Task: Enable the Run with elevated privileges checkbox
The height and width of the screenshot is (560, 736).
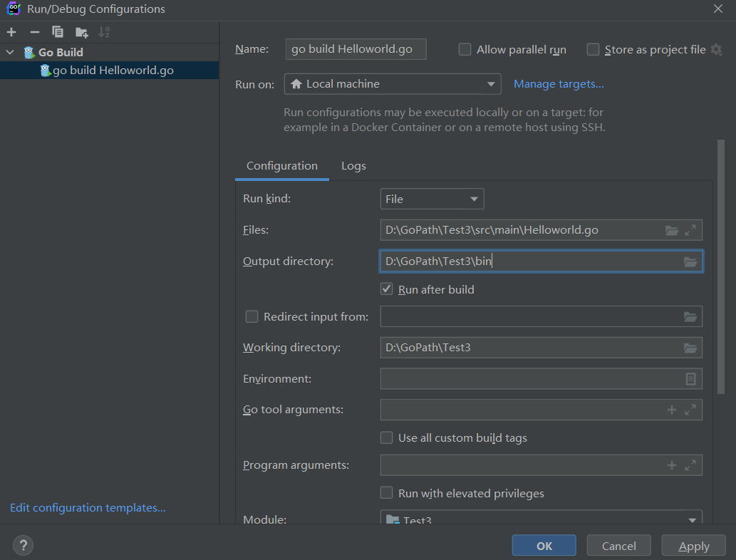Action: point(387,493)
